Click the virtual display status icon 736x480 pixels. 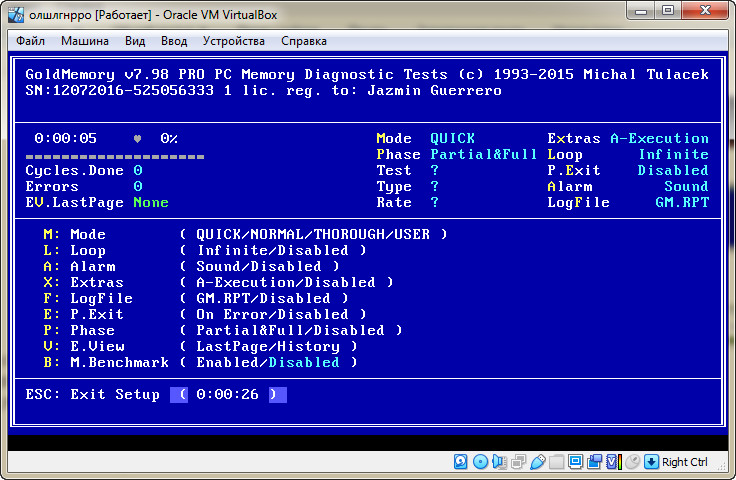click(575, 462)
